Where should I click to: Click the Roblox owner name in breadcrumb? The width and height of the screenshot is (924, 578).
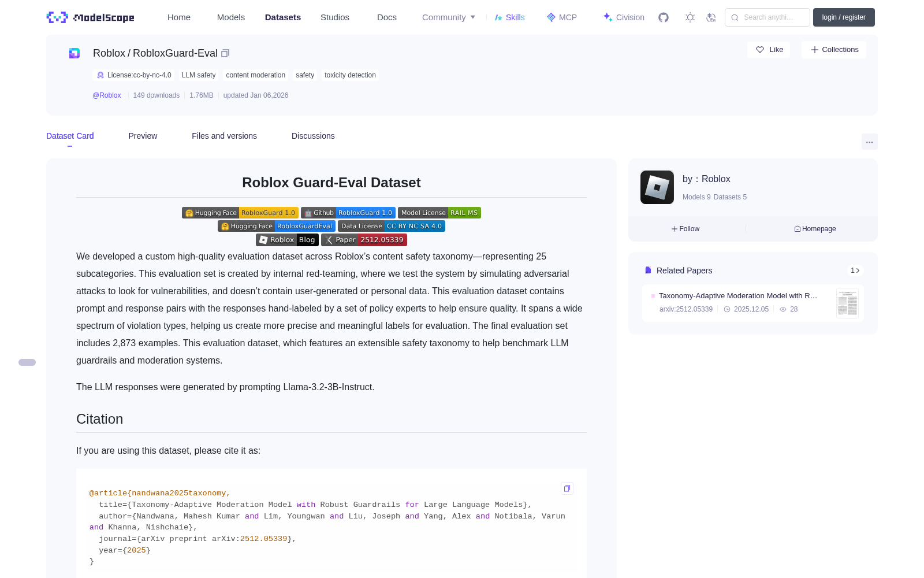coord(109,53)
